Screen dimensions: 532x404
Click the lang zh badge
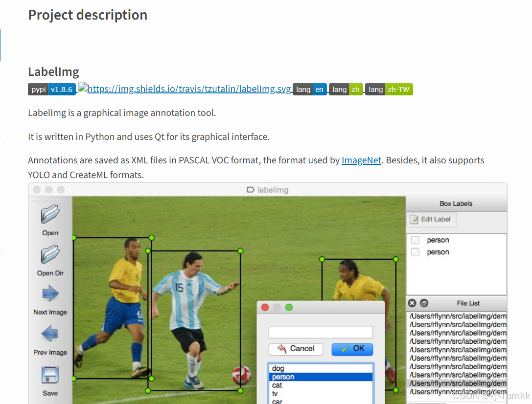[x=346, y=90]
